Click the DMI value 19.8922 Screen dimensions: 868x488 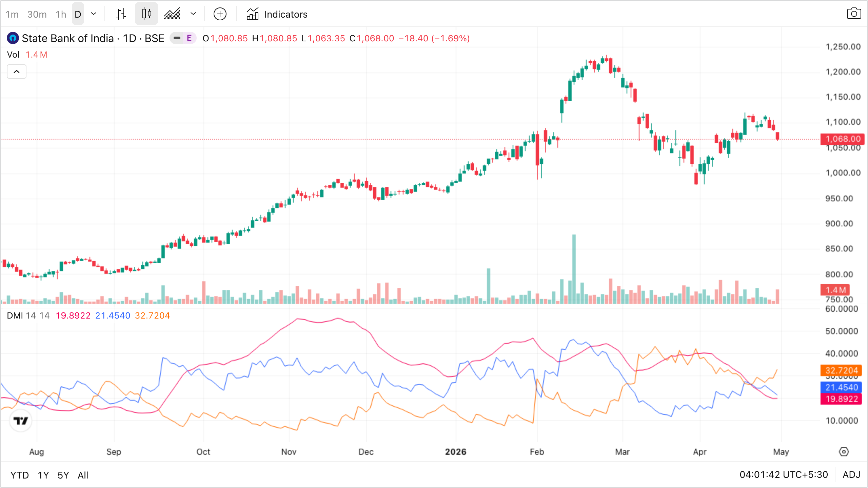click(x=73, y=316)
